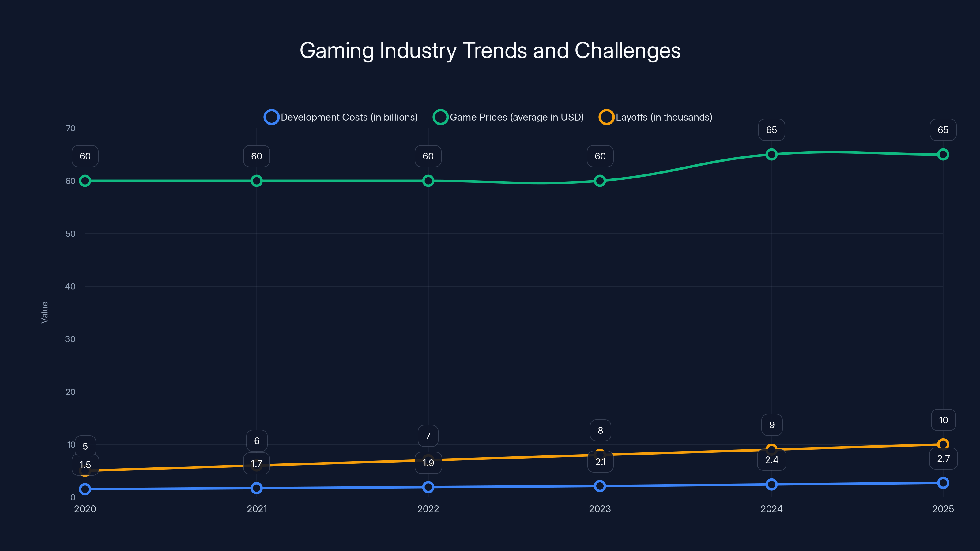Viewport: 980px width, 551px height.
Task: Click the 60 value label above 2020
Action: coord(85,156)
